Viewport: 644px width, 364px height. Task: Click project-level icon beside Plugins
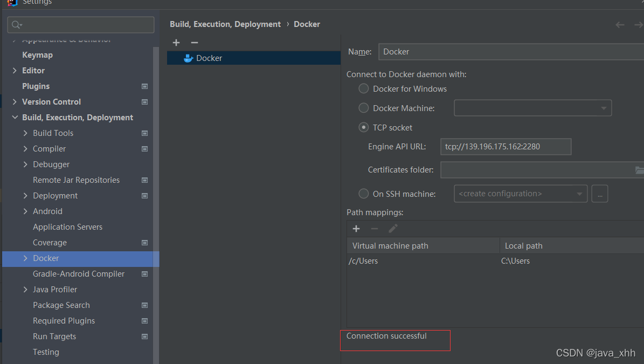(x=144, y=86)
